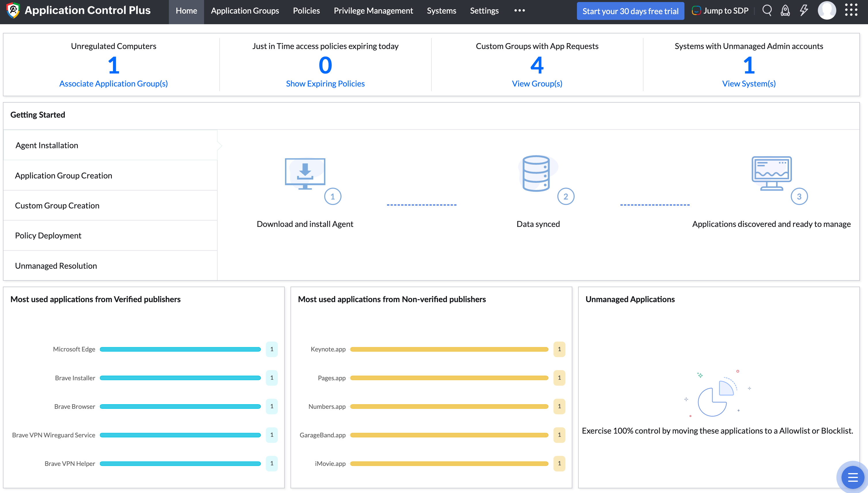The image size is (868, 493).
Task: Open the nine-dot apps grid icon
Action: pyautogui.click(x=851, y=10)
